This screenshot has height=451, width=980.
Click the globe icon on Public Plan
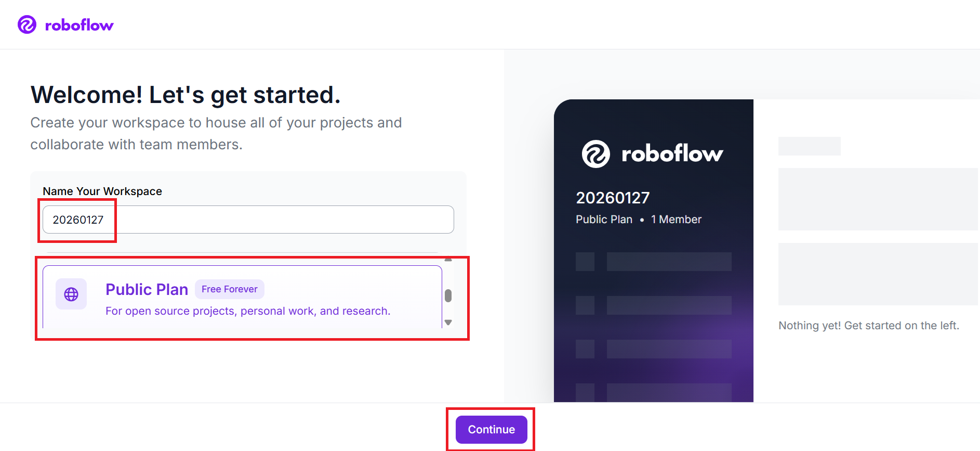(x=71, y=294)
